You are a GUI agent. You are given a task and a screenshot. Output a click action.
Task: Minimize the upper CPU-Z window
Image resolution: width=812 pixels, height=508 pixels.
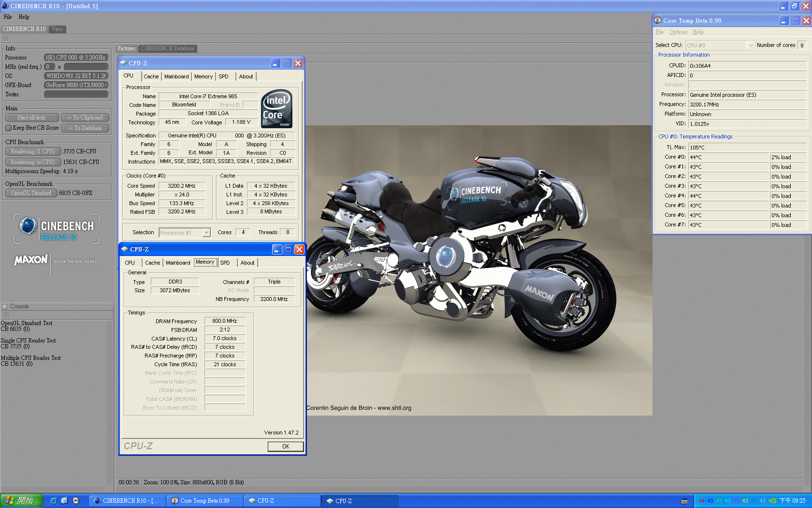pos(275,63)
